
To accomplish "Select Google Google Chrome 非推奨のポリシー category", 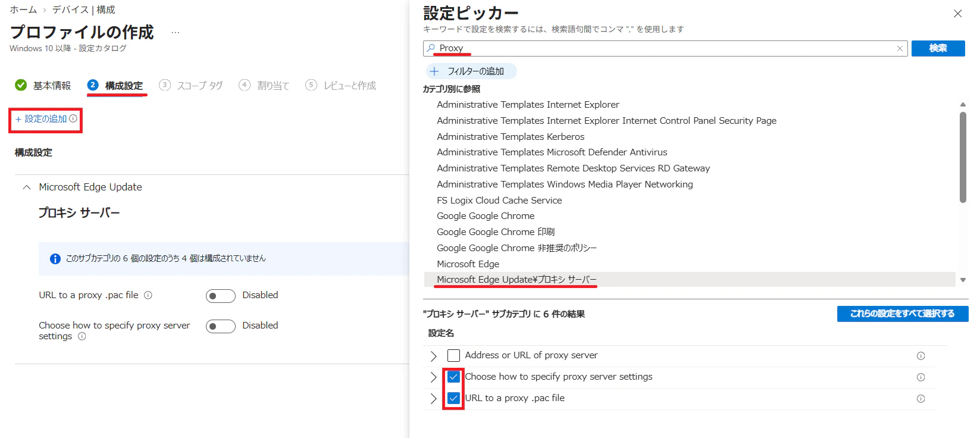I will tap(516, 248).
